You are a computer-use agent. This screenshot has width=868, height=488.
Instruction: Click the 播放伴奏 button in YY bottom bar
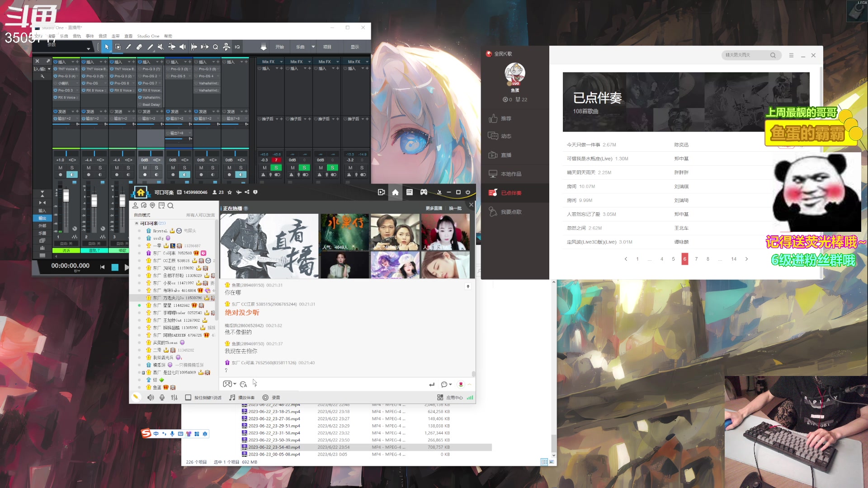click(x=242, y=398)
